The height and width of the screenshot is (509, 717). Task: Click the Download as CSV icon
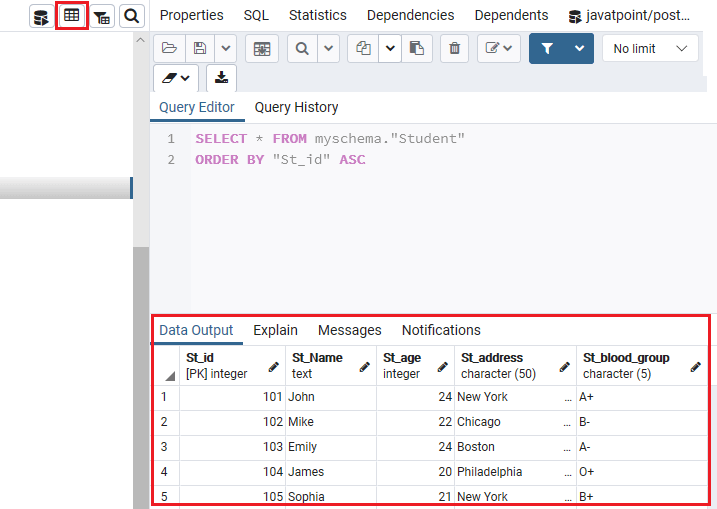coord(221,78)
